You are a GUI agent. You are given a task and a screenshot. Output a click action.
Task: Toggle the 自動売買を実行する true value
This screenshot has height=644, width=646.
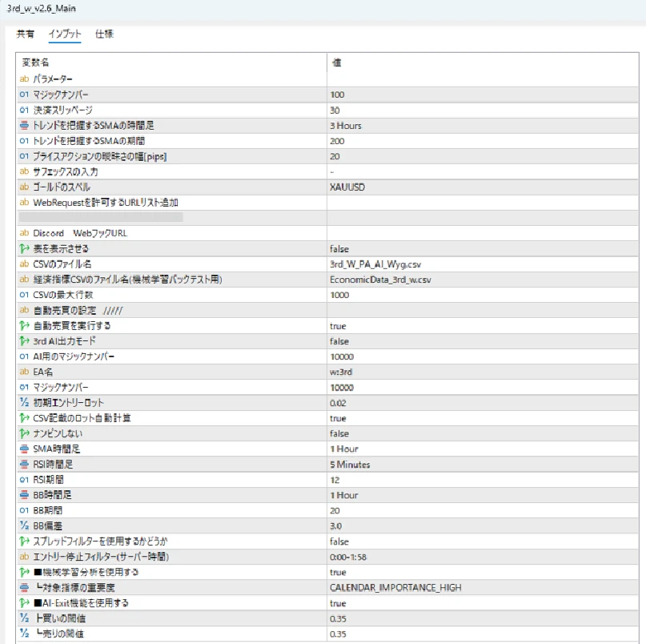tap(338, 326)
